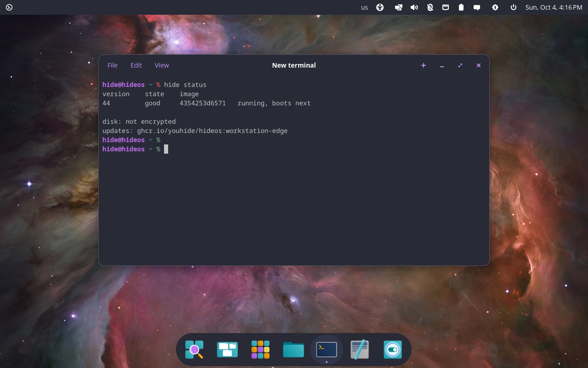588x368 pixels.
Task: Open the Edit menu in the terminal
Action: tap(136, 65)
